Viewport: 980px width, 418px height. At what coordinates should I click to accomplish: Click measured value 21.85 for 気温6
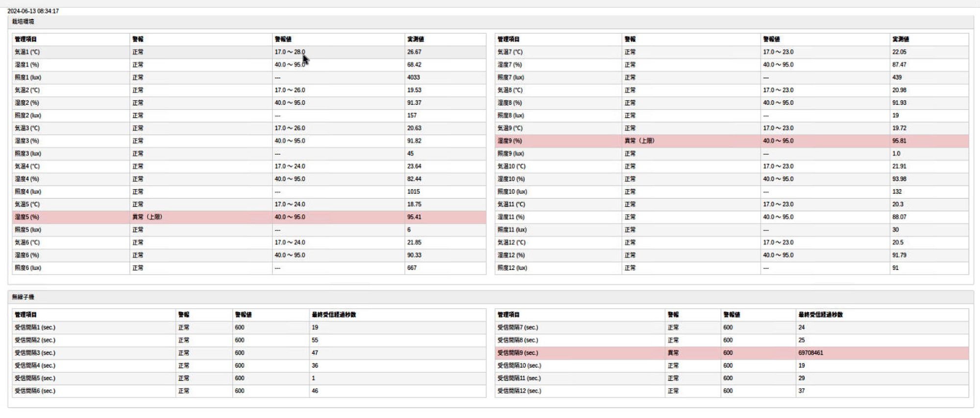point(414,243)
